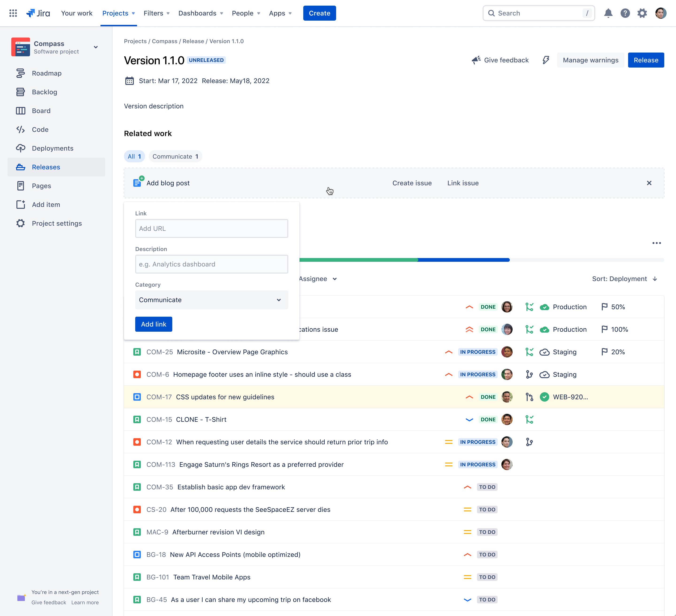676x616 pixels.
Task: Open the Code view from sidebar
Action: pos(40,129)
